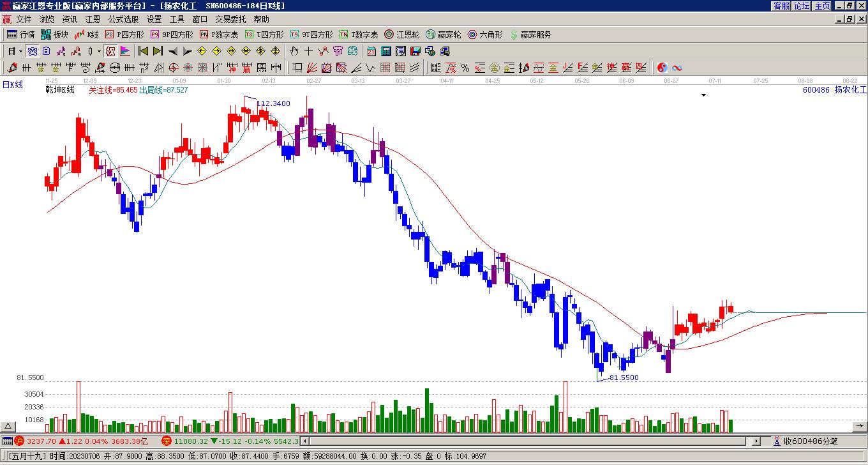Expand the candlestick style dropdown arrow
Viewport: 868px width, 465px height.
click(99, 51)
